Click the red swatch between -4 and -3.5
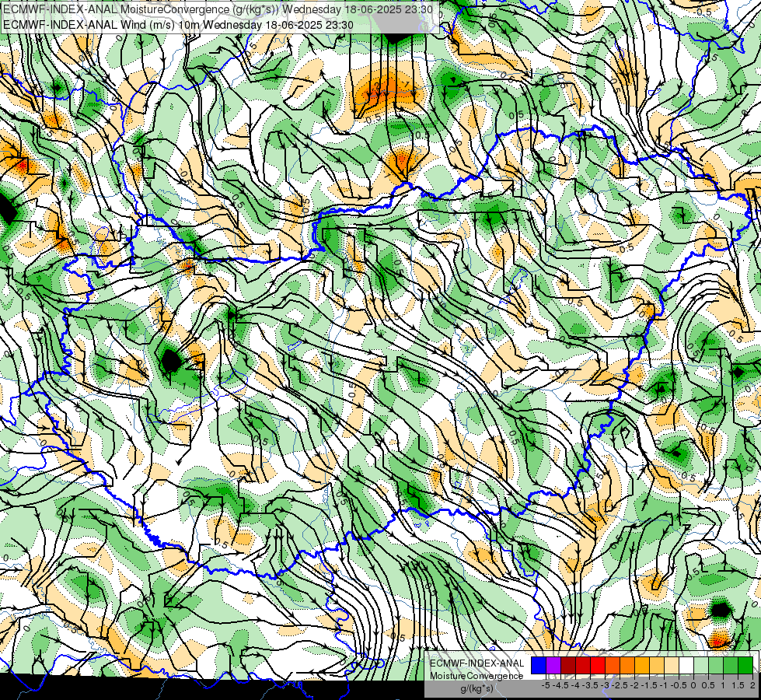The image size is (761, 700). coord(583,666)
